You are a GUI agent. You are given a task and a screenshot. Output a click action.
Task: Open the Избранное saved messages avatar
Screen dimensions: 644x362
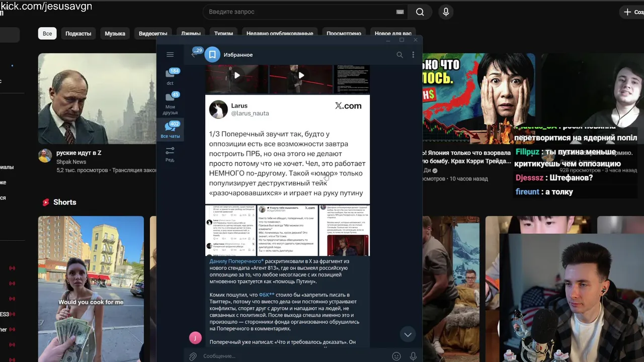click(212, 54)
